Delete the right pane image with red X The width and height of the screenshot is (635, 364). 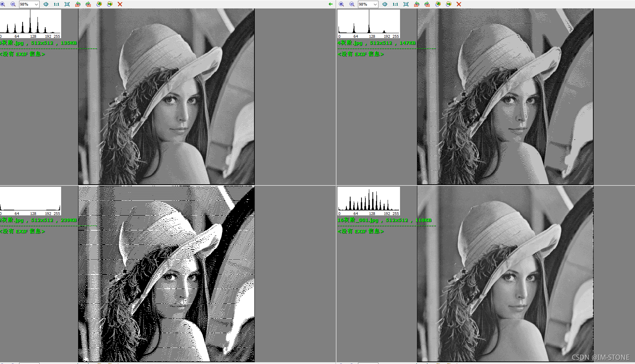click(x=459, y=4)
